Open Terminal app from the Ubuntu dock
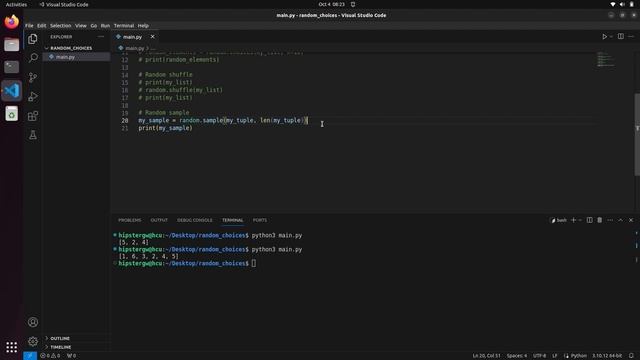This screenshot has height=360, width=640. click(11, 67)
